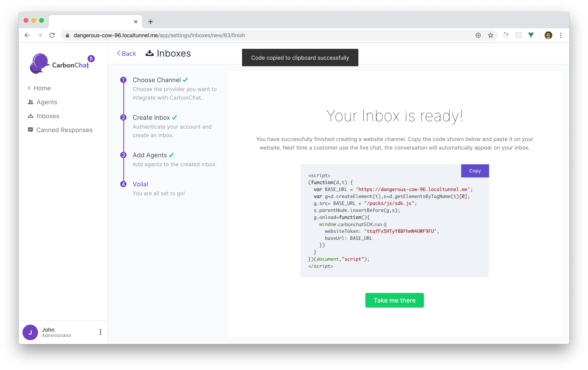This screenshot has width=588, height=370.
Task: Open Chrome's three-dot menu
Action: pyautogui.click(x=561, y=35)
